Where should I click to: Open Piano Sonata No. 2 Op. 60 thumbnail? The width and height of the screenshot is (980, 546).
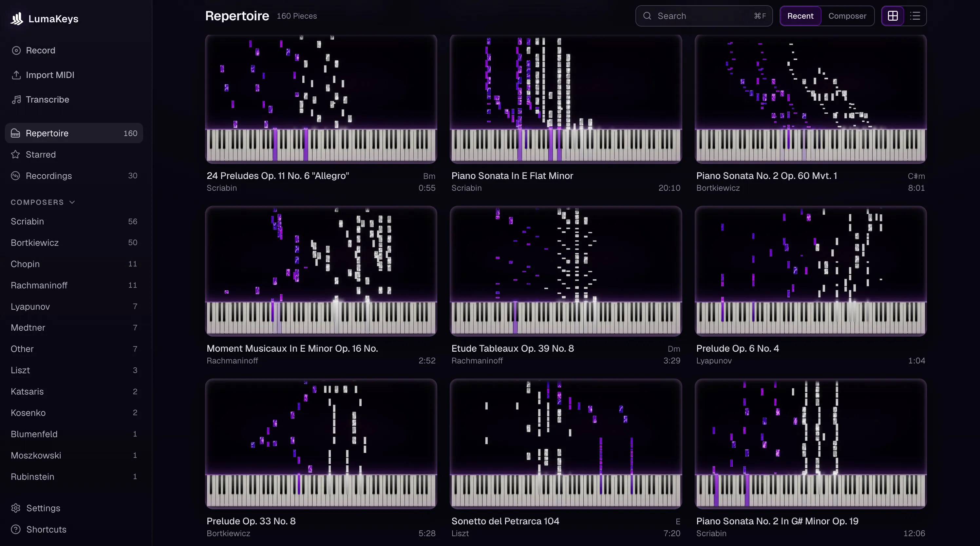point(811,99)
